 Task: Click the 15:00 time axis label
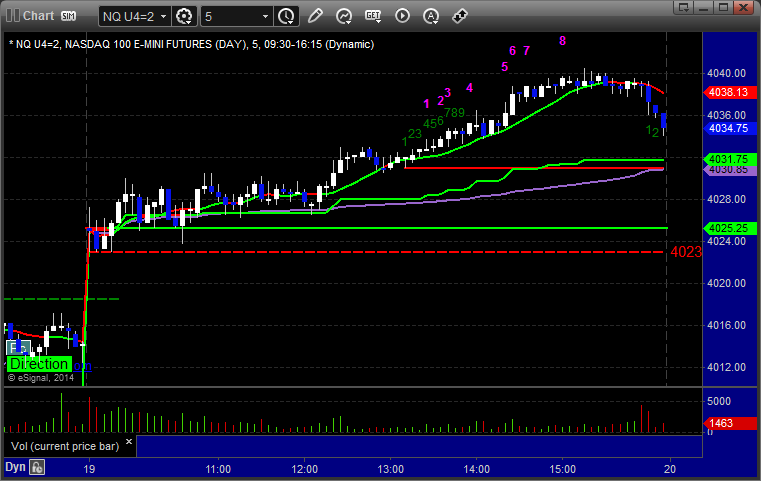click(562, 469)
